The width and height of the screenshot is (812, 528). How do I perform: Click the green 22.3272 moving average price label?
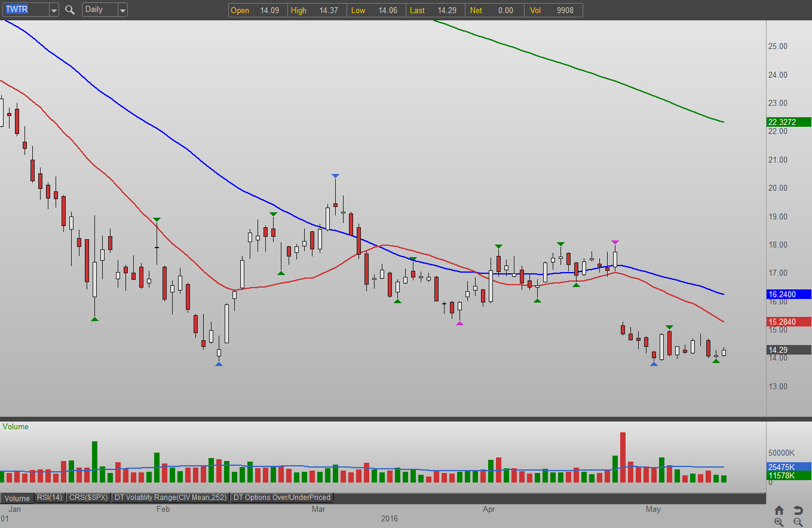pos(789,122)
